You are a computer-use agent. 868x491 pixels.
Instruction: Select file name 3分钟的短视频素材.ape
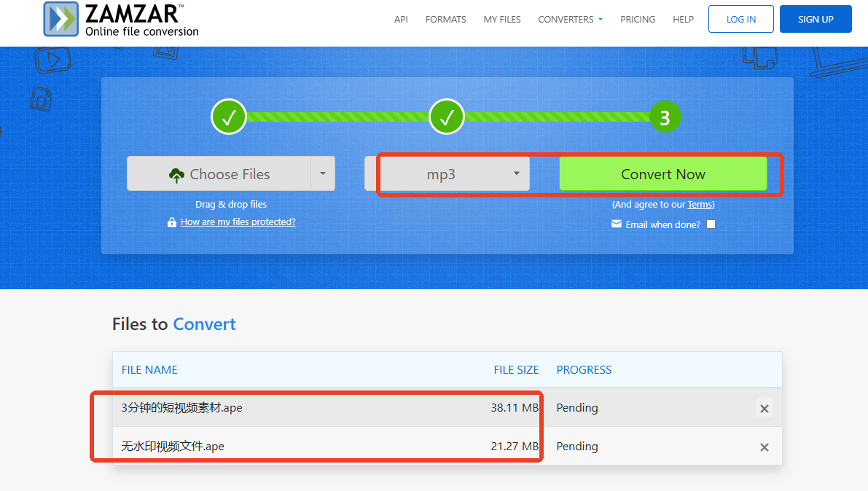point(181,408)
